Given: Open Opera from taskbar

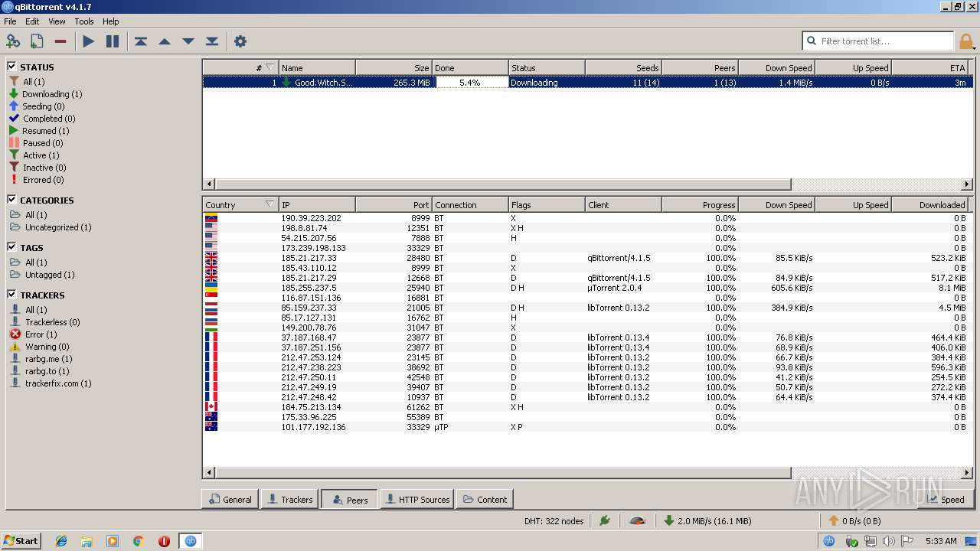Looking at the screenshot, I should [x=164, y=541].
